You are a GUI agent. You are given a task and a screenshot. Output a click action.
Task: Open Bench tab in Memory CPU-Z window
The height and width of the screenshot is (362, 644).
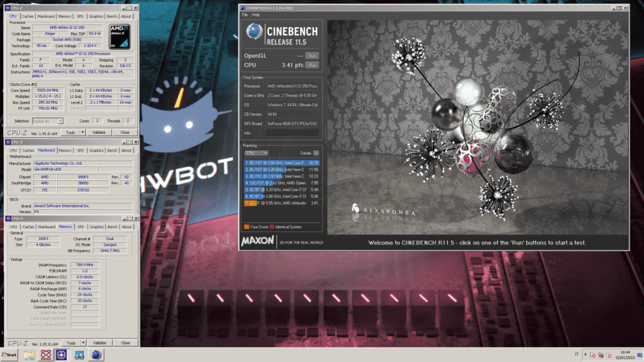(x=113, y=227)
